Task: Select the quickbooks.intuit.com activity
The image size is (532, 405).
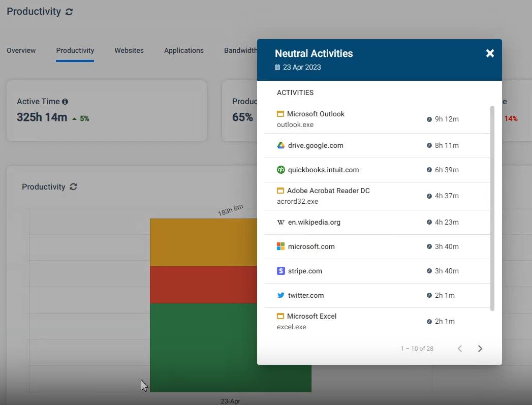Action: coord(378,170)
